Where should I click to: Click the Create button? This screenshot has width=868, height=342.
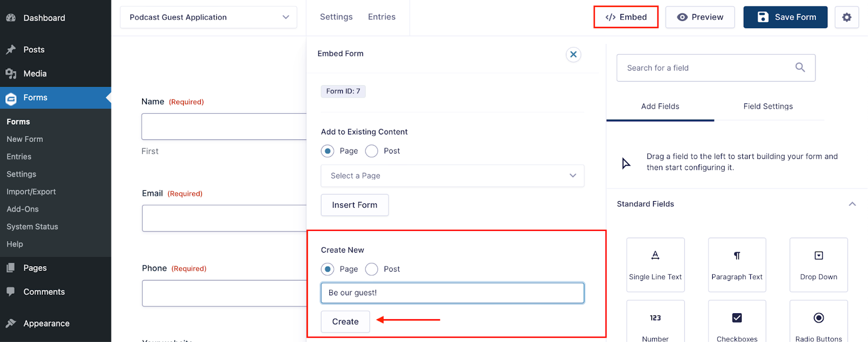click(x=346, y=321)
